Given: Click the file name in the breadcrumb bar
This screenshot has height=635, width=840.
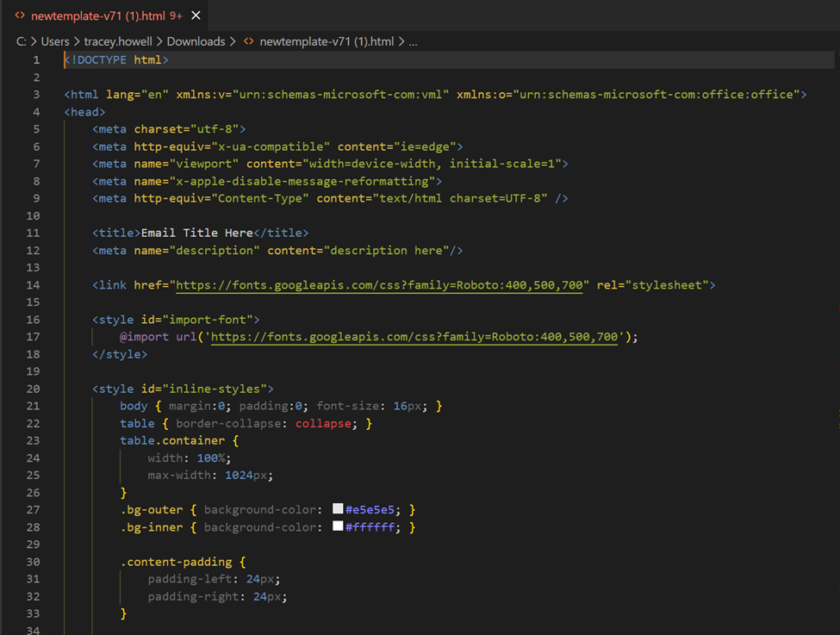Looking at the screenshot, I should (x=327, y=41).
